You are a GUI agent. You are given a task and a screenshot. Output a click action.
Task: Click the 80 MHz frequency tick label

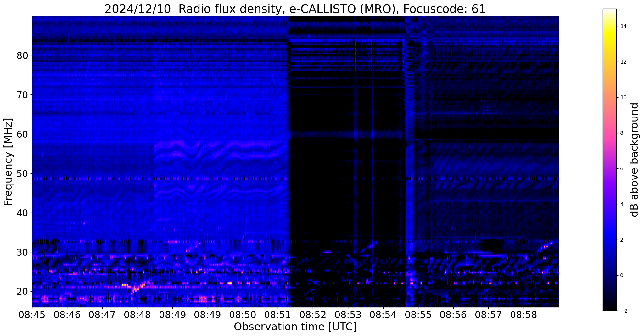pyautogui.click(x=22, y=55)
